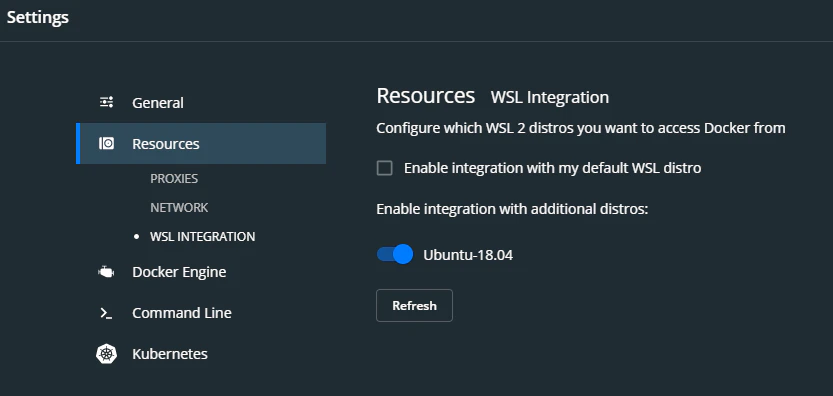
Task: Click the Command Line prompt icon
Action: (x=106, y=314)
